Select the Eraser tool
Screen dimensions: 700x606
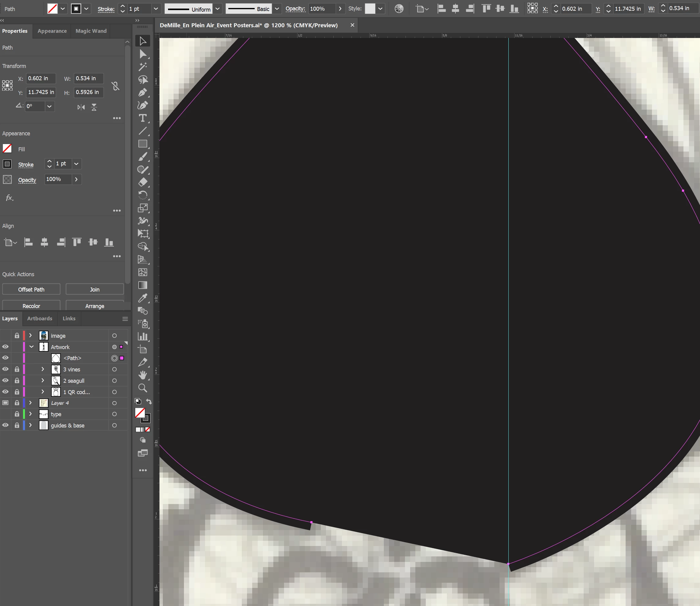coord(143,182)
